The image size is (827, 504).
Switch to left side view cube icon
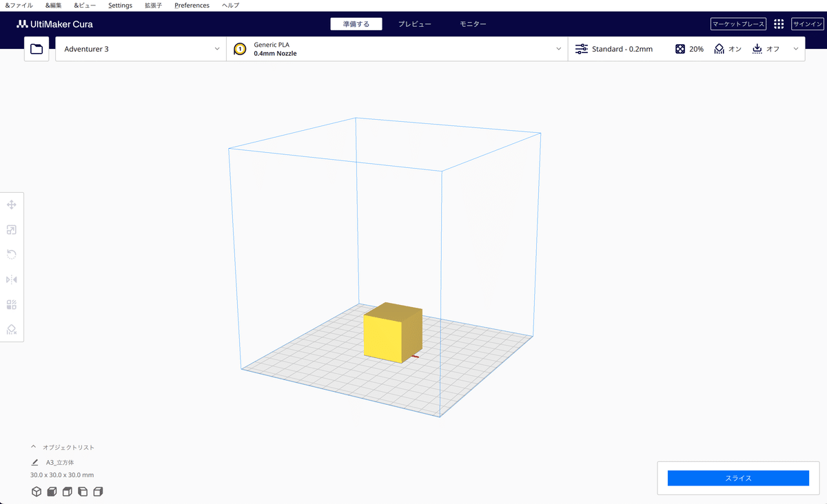[83, 492]
